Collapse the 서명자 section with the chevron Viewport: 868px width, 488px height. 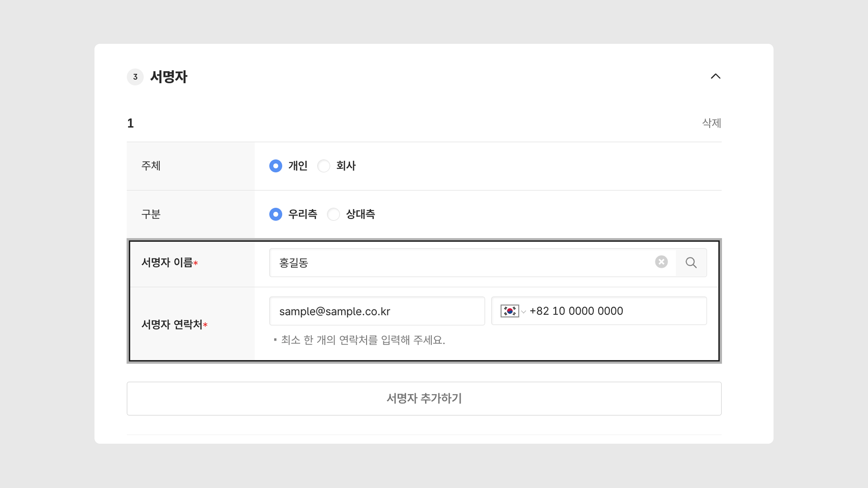pyautogui.click(x=715, y=76)
